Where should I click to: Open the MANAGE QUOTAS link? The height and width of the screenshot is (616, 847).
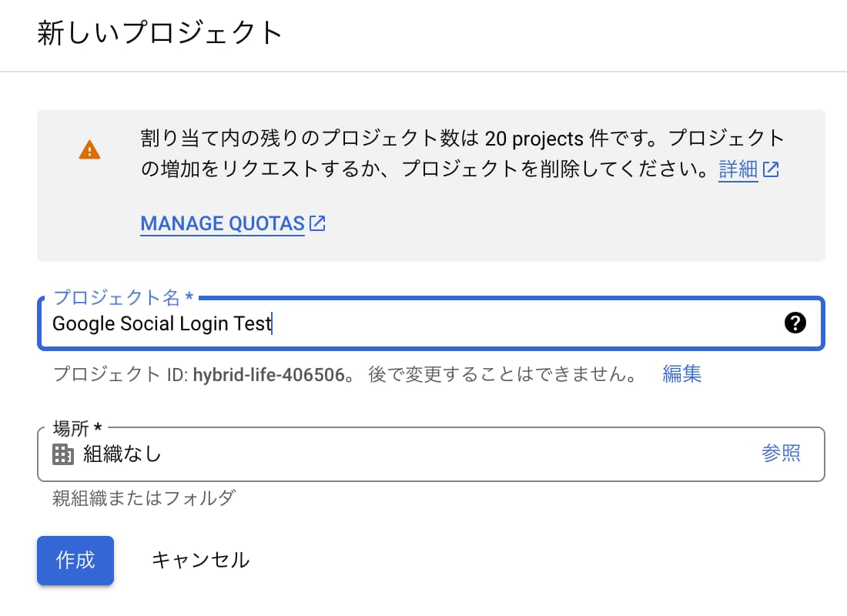pos(223,223)
